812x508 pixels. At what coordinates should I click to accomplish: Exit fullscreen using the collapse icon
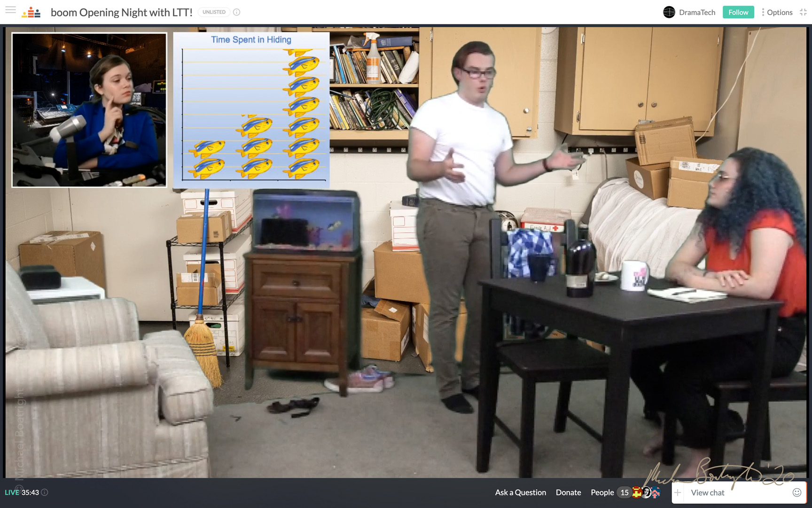coord(803,12)
